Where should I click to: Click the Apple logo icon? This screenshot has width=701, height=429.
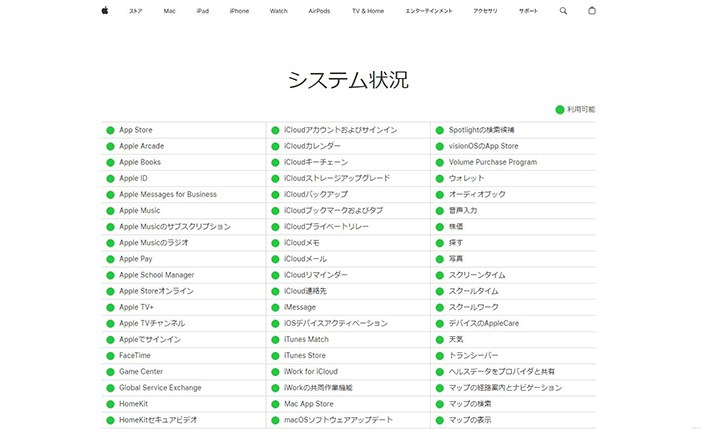tap(105, 10)
